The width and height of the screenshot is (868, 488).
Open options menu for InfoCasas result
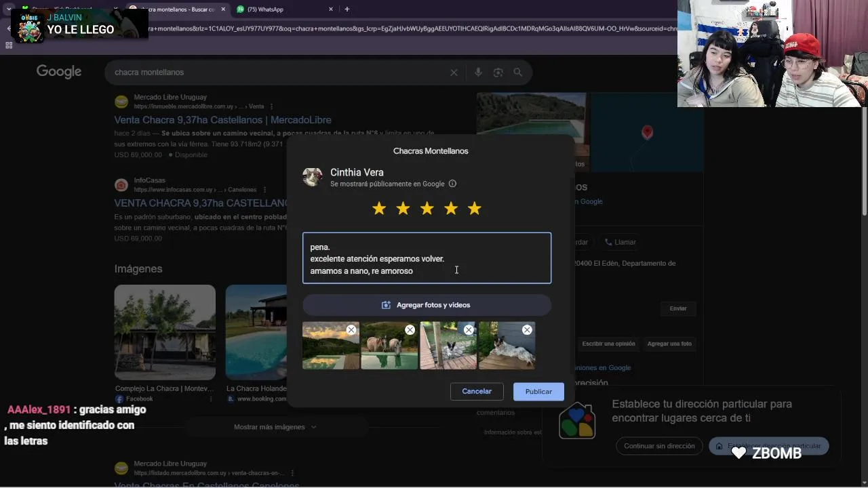pyautogui.click(x=264, y=190)
